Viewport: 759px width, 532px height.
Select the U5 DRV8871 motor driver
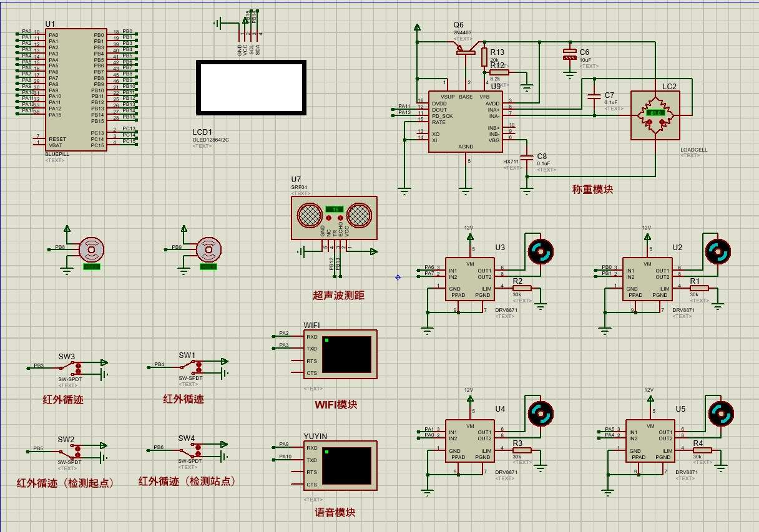(x=650, y=440)
